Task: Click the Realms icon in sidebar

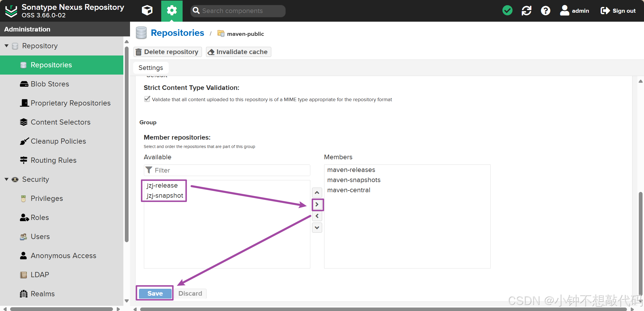Action: click(x=24, y=294)
